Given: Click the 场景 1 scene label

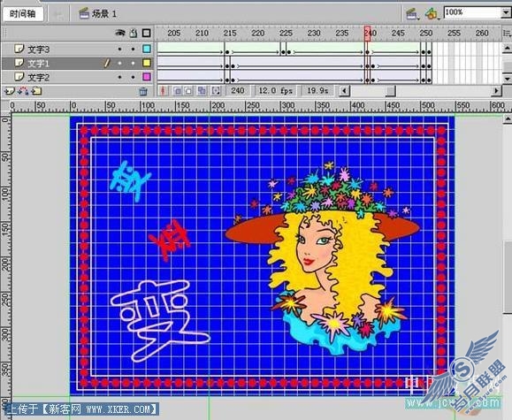Looking at the screenshot, I should 103,14.
